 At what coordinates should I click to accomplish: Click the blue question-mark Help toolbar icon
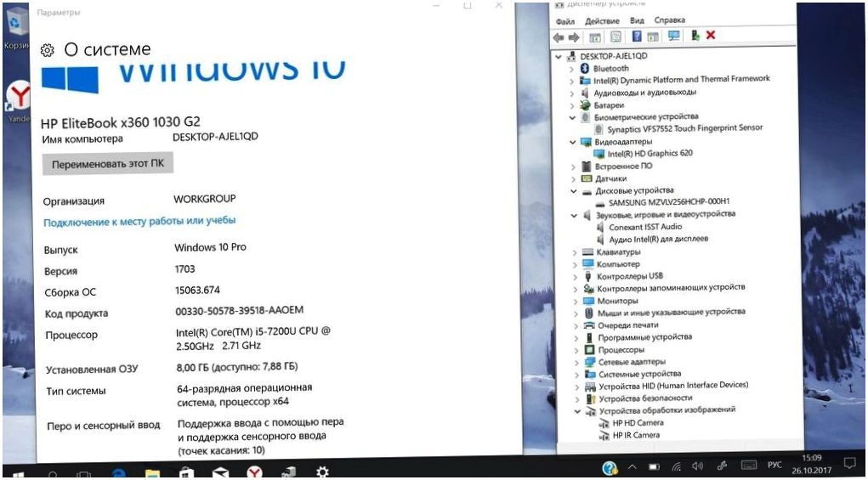637,37
